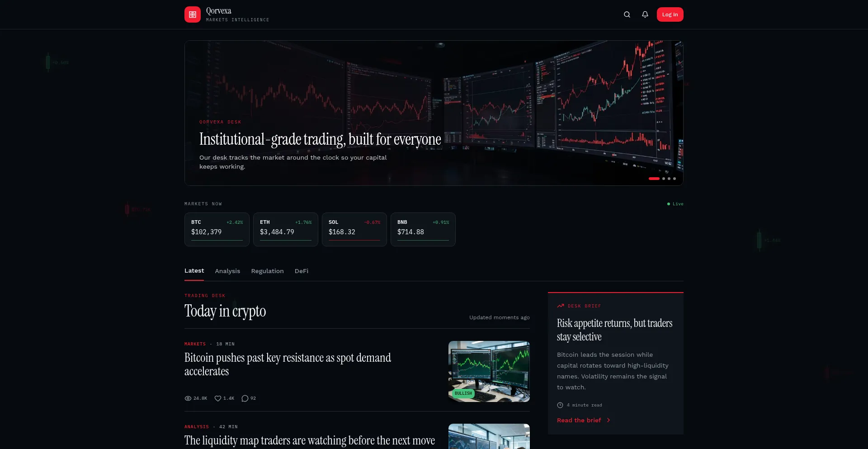Click the hero headline Institutional-grade trading
868x449 pixels.
(x=320, y=139)
